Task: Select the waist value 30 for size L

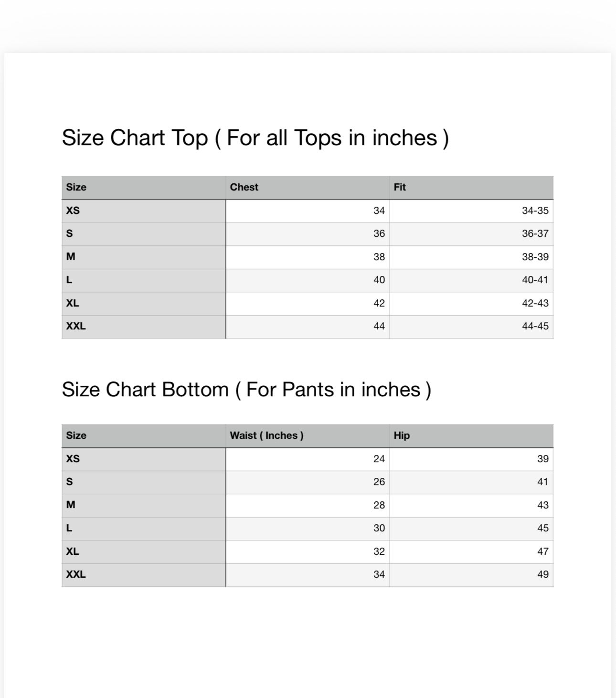Action: point(379,528)
